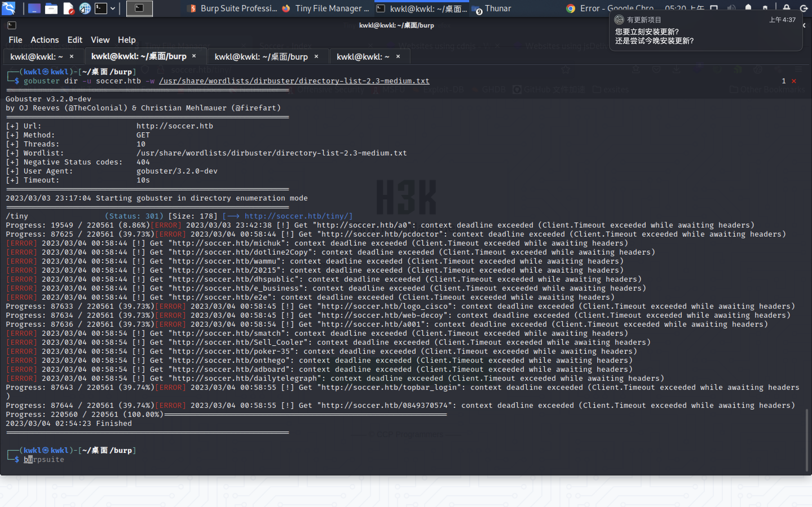Viewport: 812px width, 507px height.
Task: Open the file manager launcher icon
Action: 51,8
